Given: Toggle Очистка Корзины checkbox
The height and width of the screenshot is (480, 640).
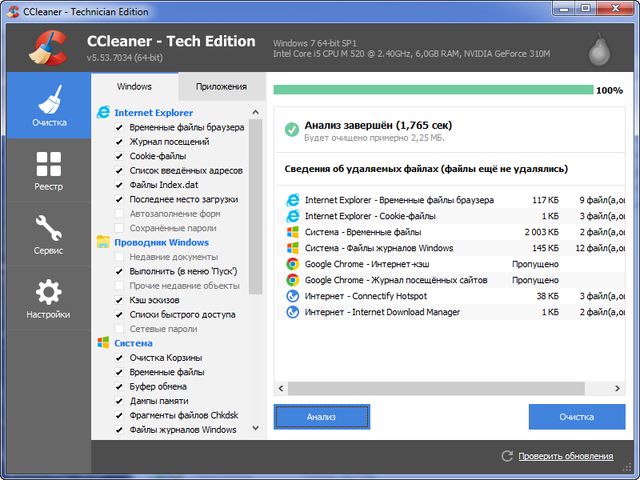Looking at the screenshot, I should point(119,358).
